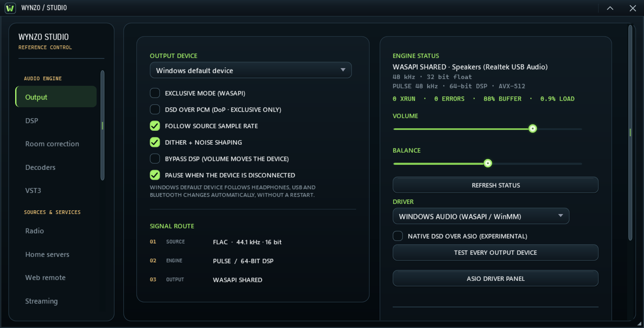Open the Output Device dropdown
644x328 pixels.
pyautogui.click(x=251, y=70)
